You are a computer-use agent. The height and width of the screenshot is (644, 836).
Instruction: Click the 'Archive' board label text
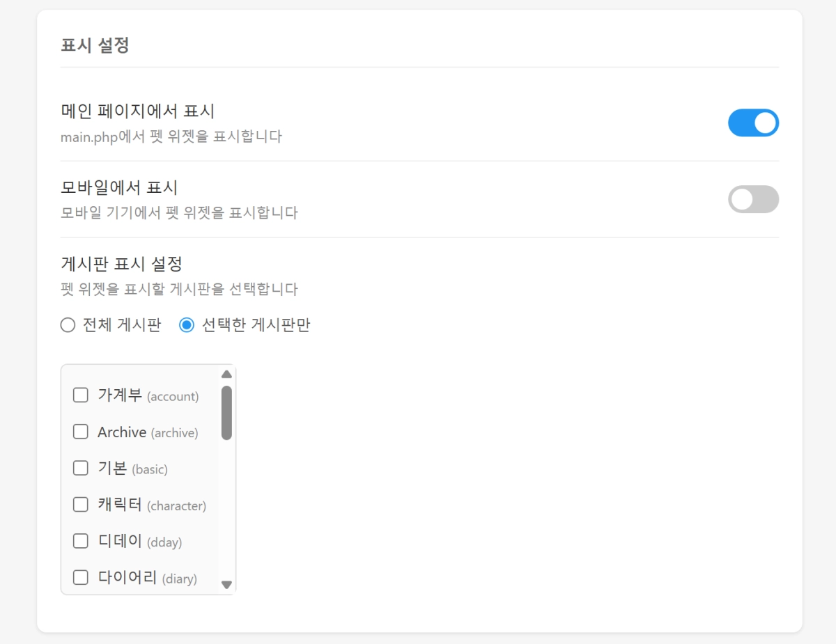122,432
